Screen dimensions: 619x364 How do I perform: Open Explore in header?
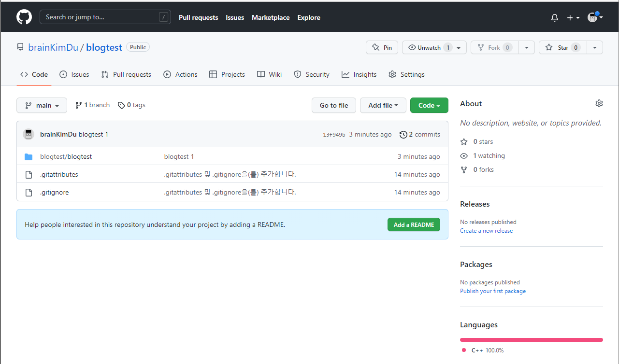point(309,17)
